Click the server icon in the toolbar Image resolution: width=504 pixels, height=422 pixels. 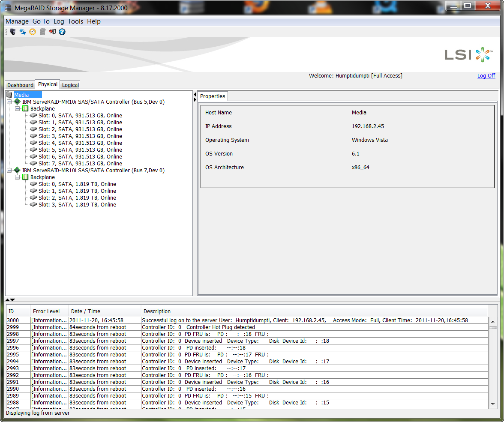[13, 32]
